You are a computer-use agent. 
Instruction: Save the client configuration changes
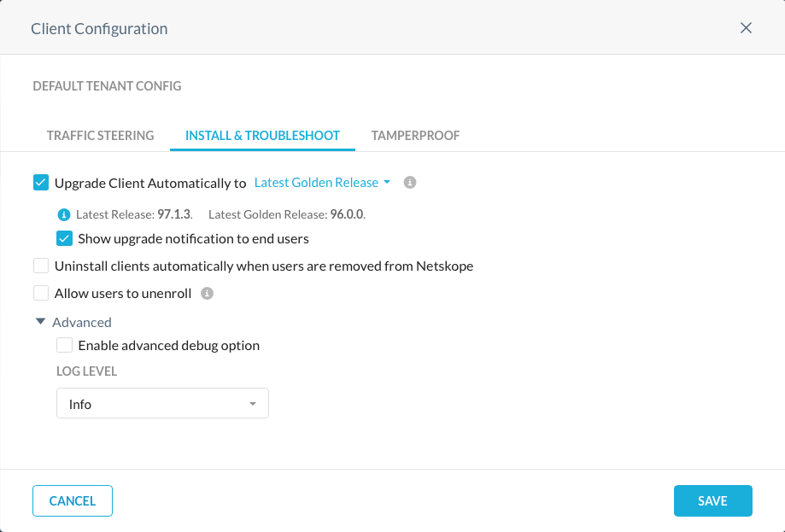tap(712, 500)
